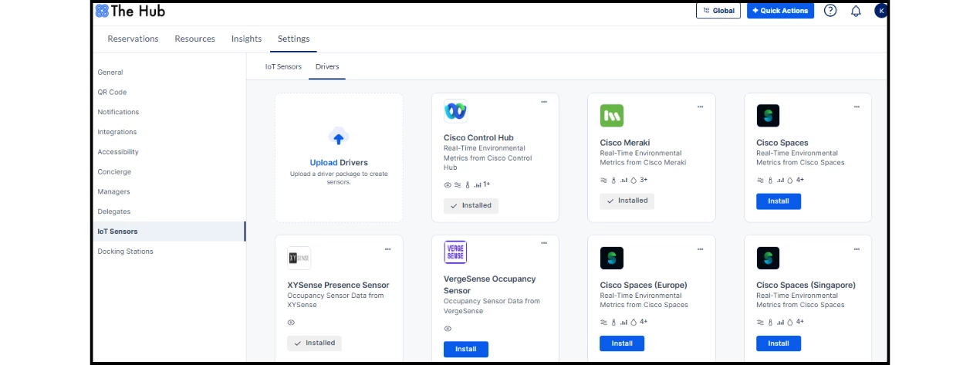Switch to the Resources tab
Viewport: 980px width, 365px height.
(x=194, y=39)
